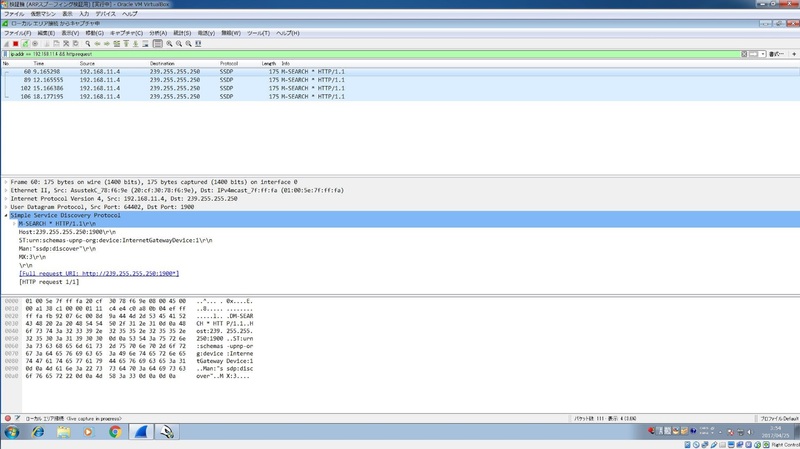Open the recent filters dropdown arrow
Viewport: 800px width, 449px height.
pyautogui.click(x=763, y=54)
